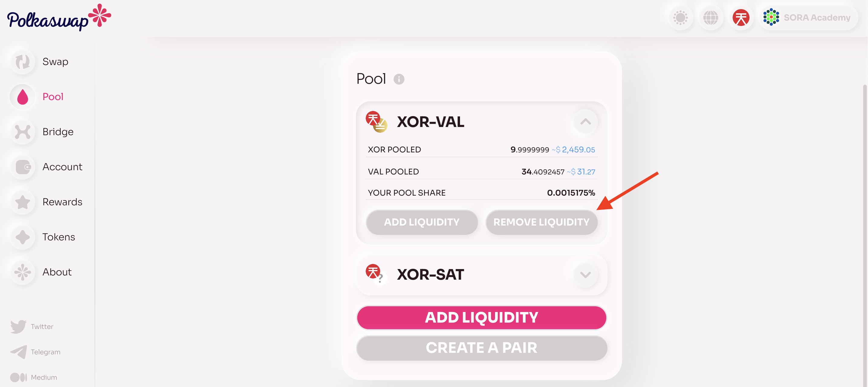Go to the Tokens menu item

coord(59,237)
